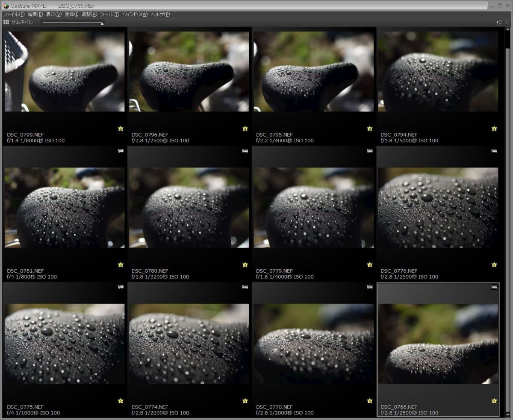Click the star rating on DSC_0770.NEF
The width and height of the screenshot is (513, 420).
370,401
